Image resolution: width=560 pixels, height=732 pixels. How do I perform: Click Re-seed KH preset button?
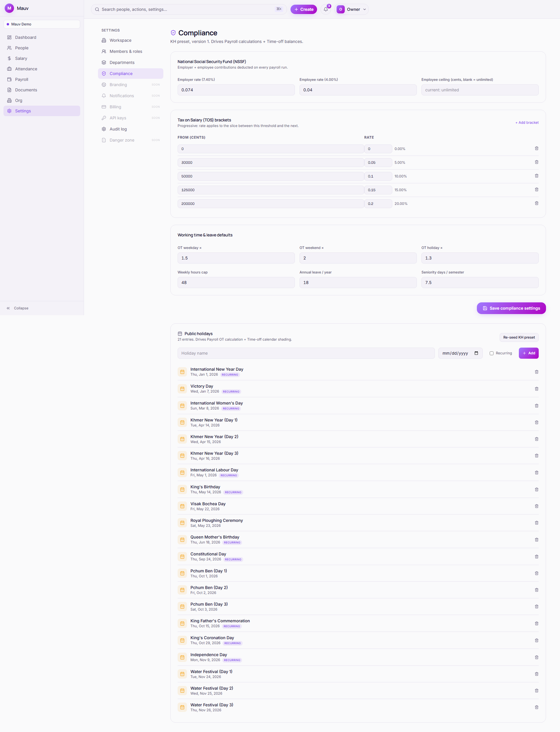point(519,337)
